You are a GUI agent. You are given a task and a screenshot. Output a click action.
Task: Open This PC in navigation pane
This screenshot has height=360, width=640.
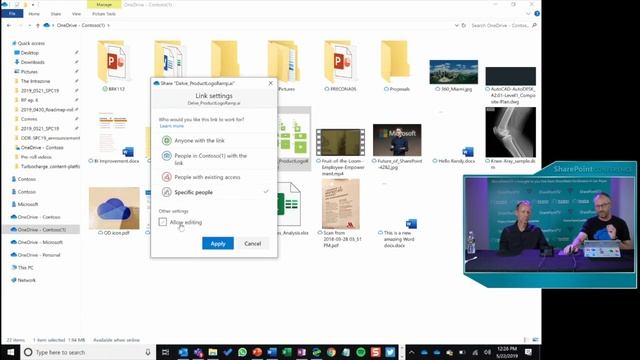(23, 268)
